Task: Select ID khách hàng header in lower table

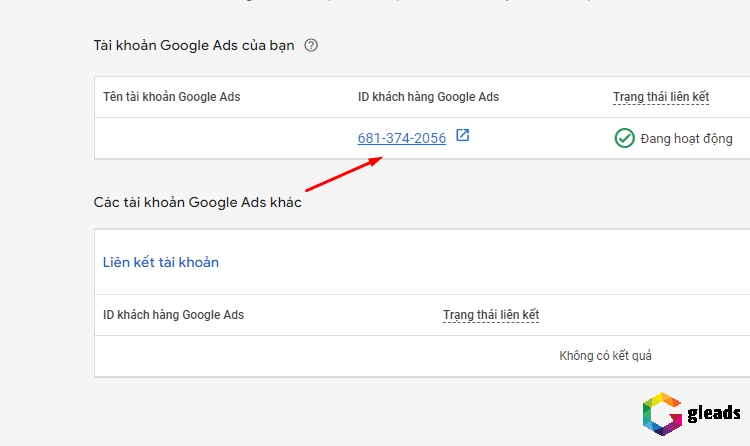Action: tap(173, 315)
